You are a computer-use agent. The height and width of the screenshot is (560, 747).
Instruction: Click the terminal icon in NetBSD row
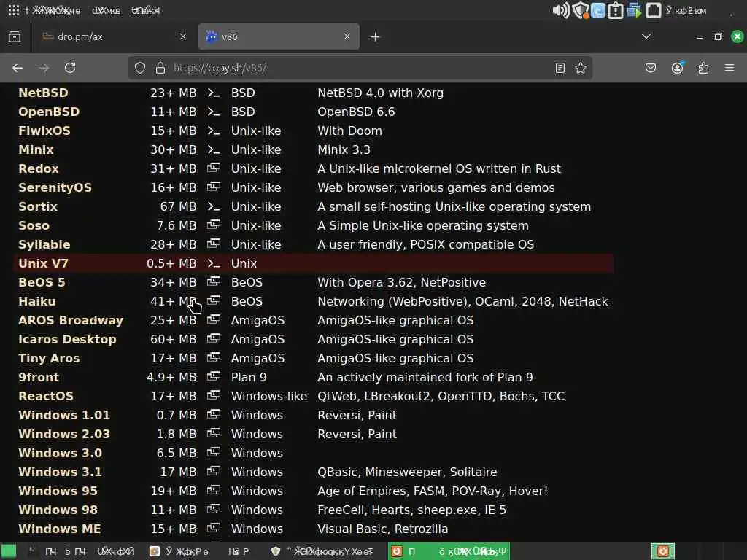[214, 93]
